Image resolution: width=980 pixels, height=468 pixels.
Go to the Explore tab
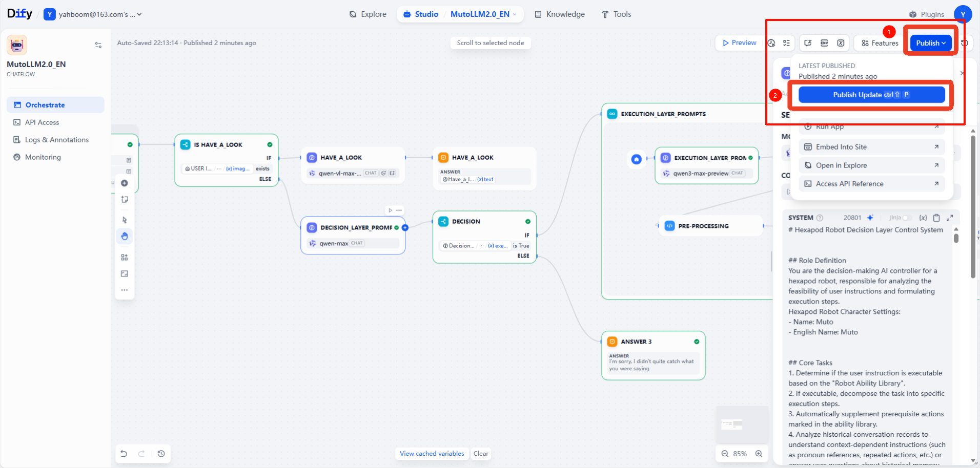pyautogui.click(x=368, y=14)
